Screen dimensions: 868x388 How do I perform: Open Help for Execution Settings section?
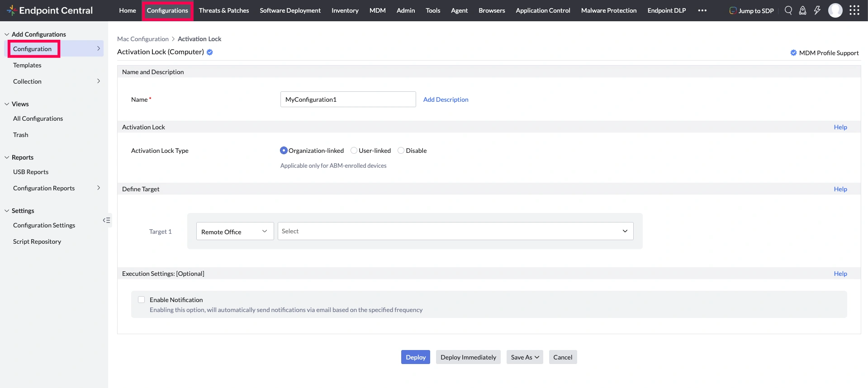840,274
